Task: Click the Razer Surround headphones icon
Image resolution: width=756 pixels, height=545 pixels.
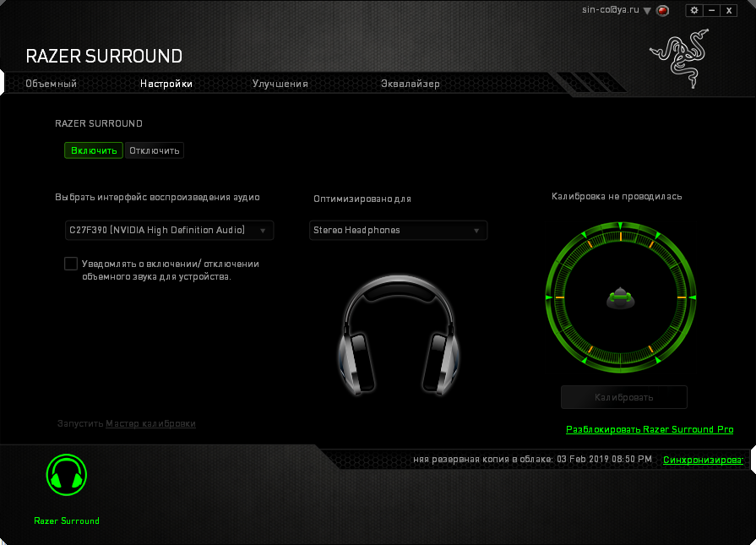Action: pyautogui.click(x=67, y=475)
